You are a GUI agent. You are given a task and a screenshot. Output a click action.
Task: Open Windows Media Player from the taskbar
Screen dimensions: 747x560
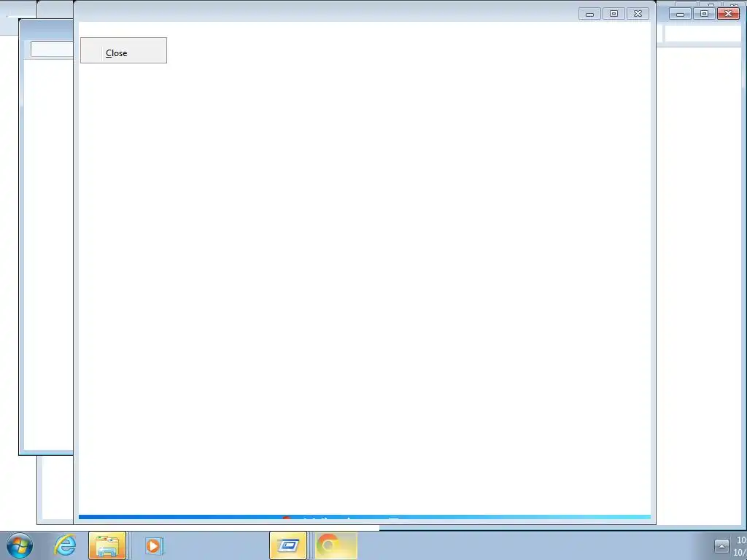[153, 545]
